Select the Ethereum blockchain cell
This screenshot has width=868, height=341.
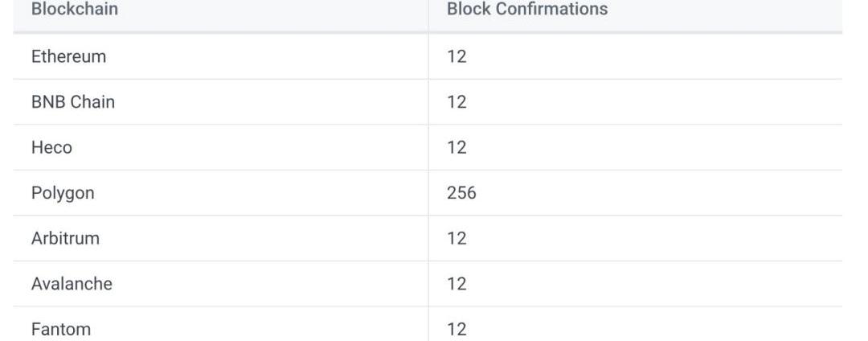click(68, 57)
